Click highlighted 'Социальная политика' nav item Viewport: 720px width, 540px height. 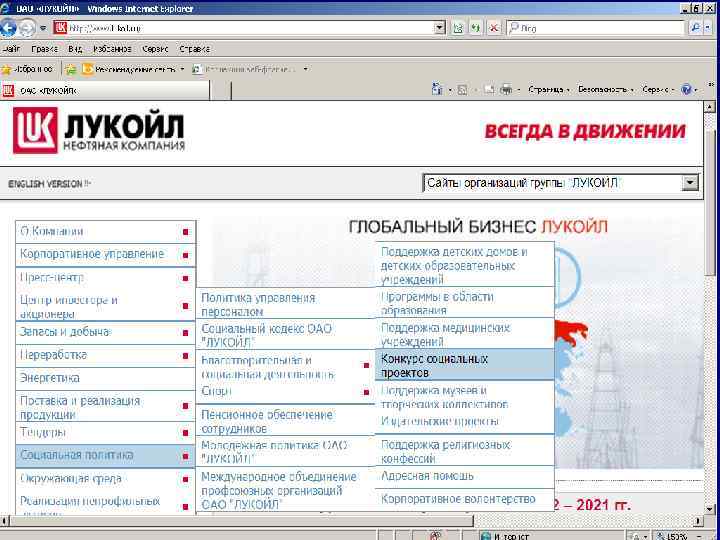click(106, 456)
